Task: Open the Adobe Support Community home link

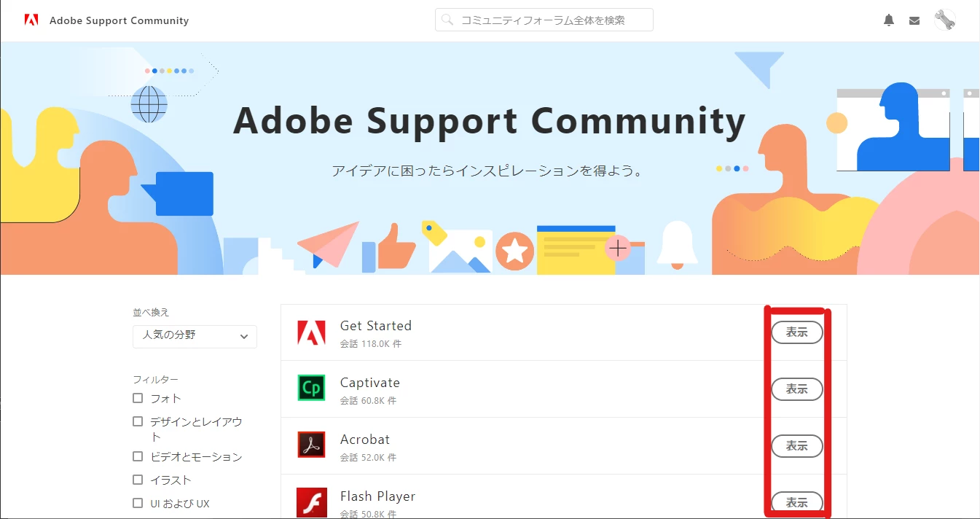Action: 119,20
